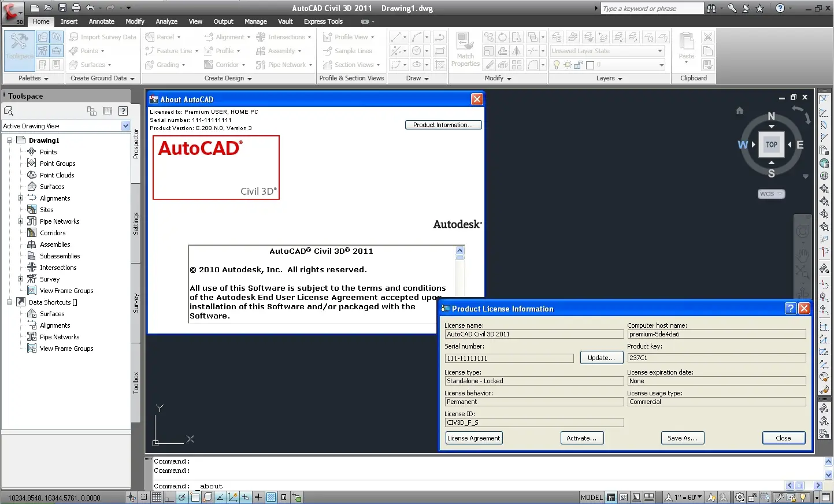834x504 pixels.
Task: Click the Workspace Switching gear icon
Action: pos(740,497)
